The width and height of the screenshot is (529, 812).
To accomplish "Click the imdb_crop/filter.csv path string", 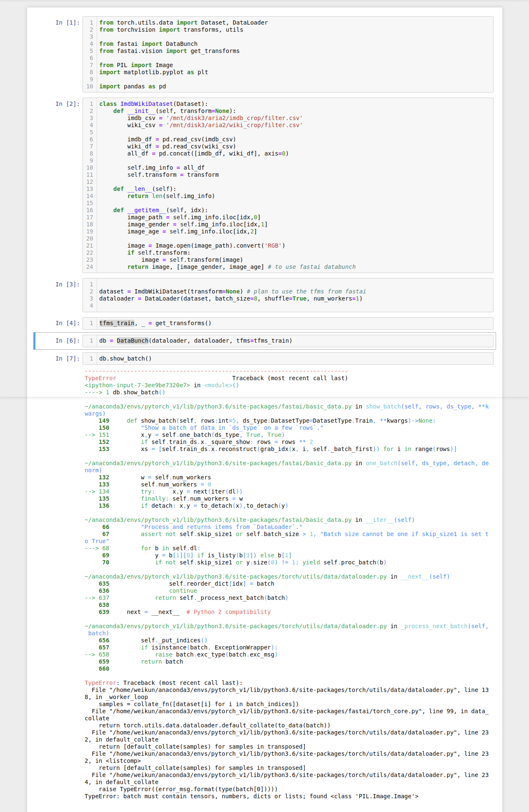I will pos(234,118).
